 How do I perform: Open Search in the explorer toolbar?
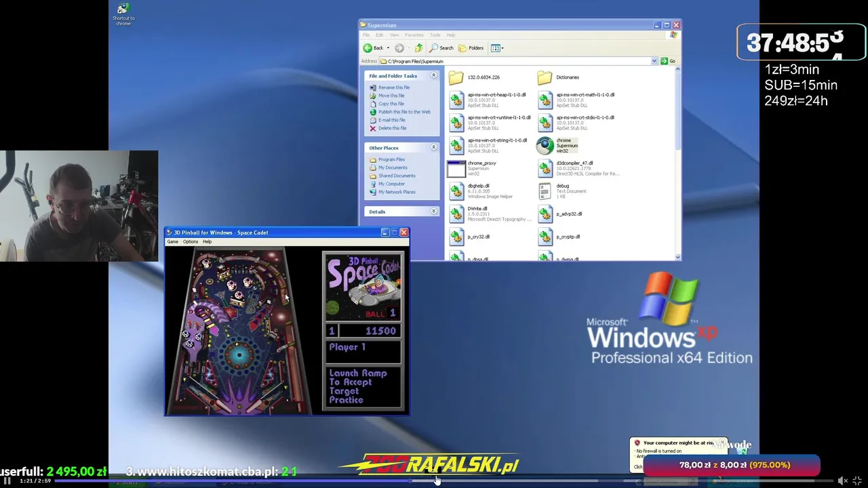click(x=441, y=48)
